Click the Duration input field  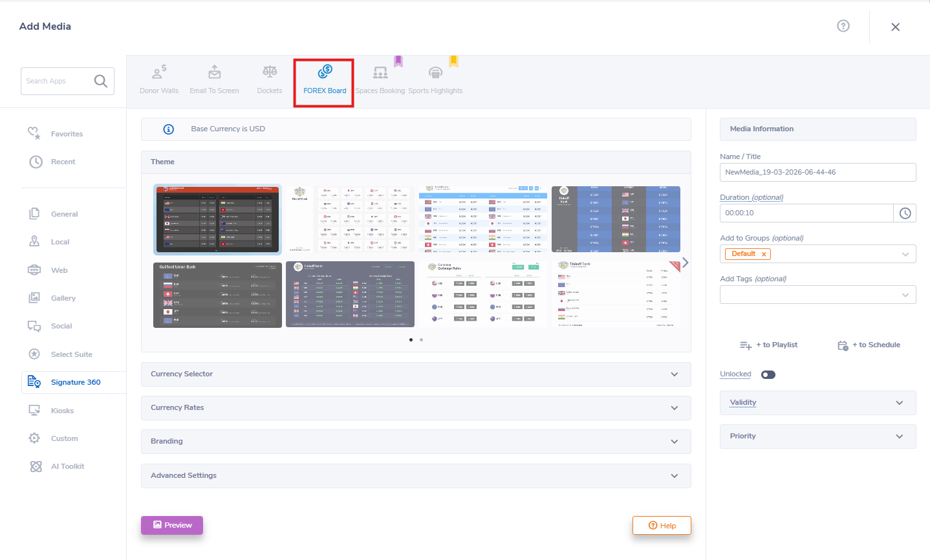(x=807, y=213)
